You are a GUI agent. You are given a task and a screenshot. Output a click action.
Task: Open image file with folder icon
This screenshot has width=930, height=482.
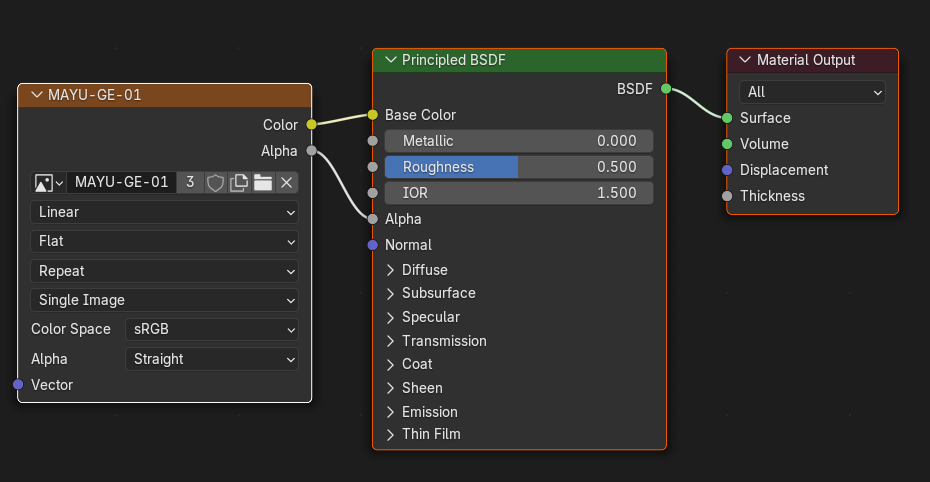click(263, 182)
